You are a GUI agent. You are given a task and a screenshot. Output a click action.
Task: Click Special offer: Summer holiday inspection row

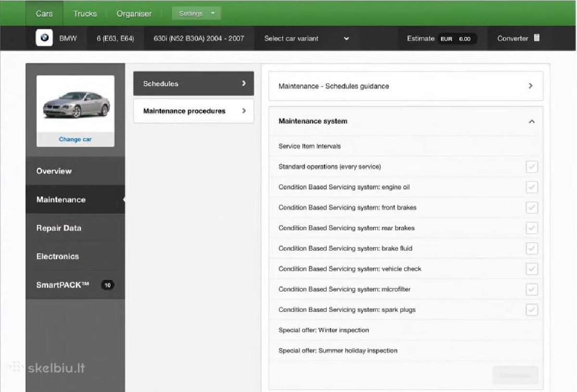(x=406, y=351)
